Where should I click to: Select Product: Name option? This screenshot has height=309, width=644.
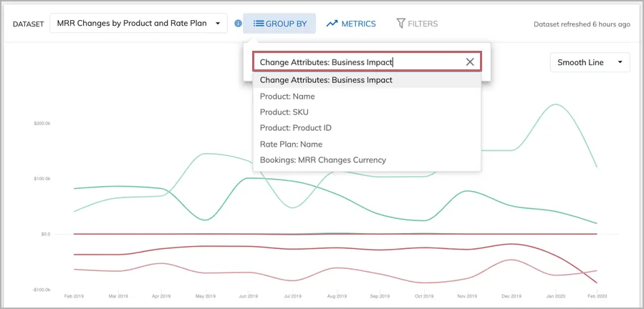click(367, 97)
